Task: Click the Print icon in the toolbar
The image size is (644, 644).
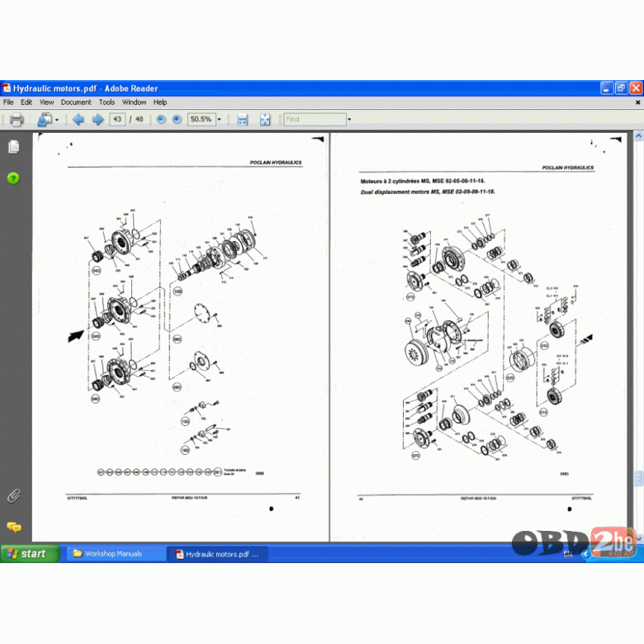Action: [x=17, y=120]
